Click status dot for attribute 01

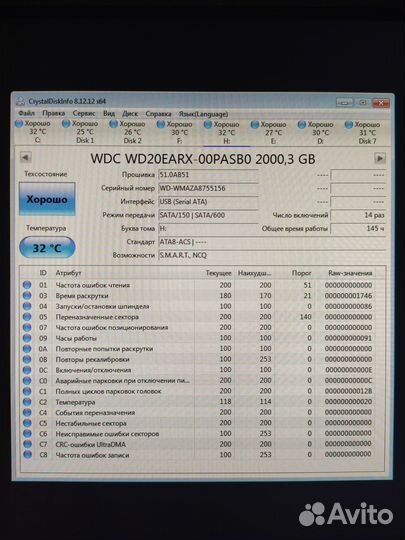[27, 285]
